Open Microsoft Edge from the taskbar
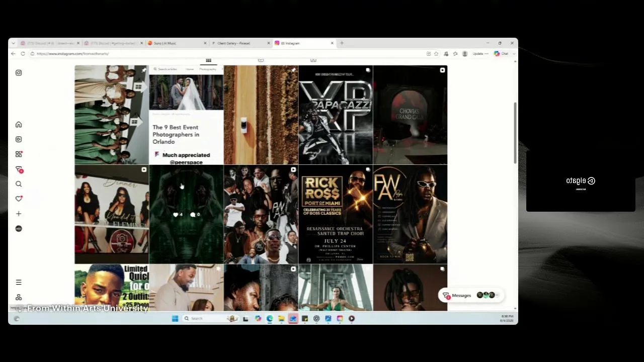This screenshot has width=644, height=362. [x=270, y=318]
